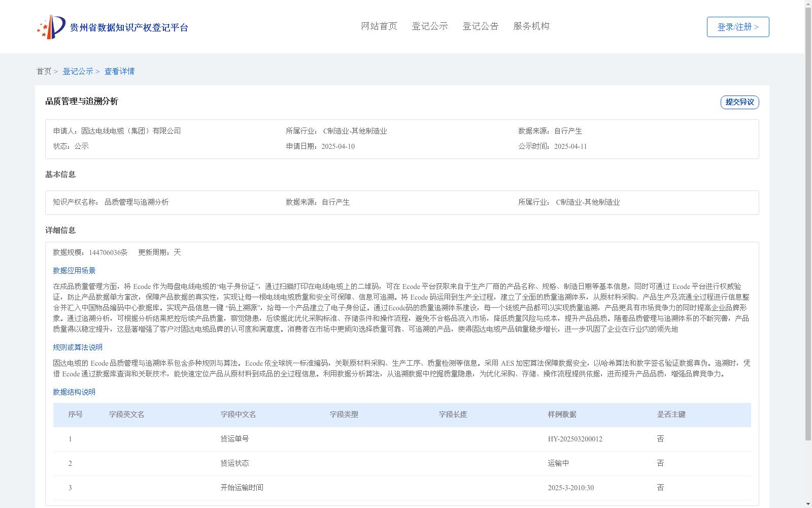
Task: Go to 登记公示 in breadcrumb
Action: click(x=78, y=72)
